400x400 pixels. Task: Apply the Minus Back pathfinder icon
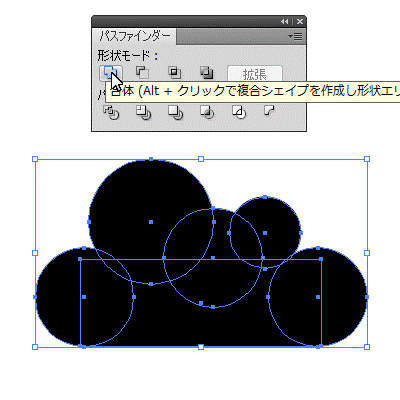tap(269, 110)
